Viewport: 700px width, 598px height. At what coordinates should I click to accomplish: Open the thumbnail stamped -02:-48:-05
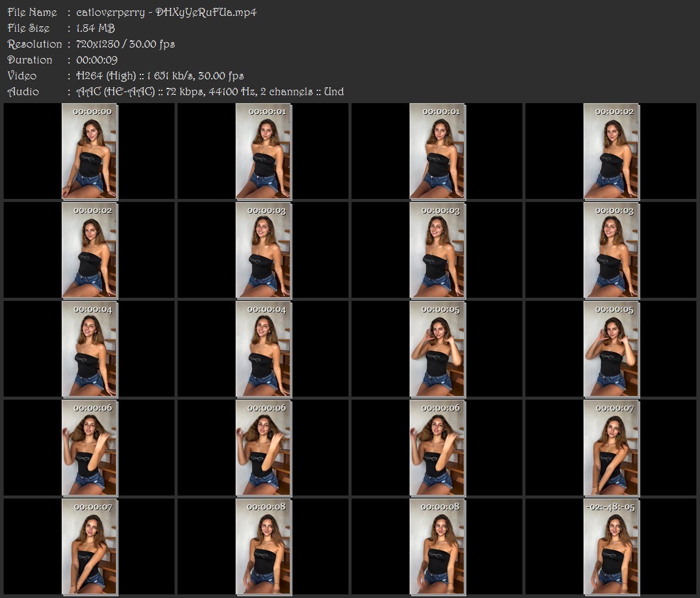point(611,547)
